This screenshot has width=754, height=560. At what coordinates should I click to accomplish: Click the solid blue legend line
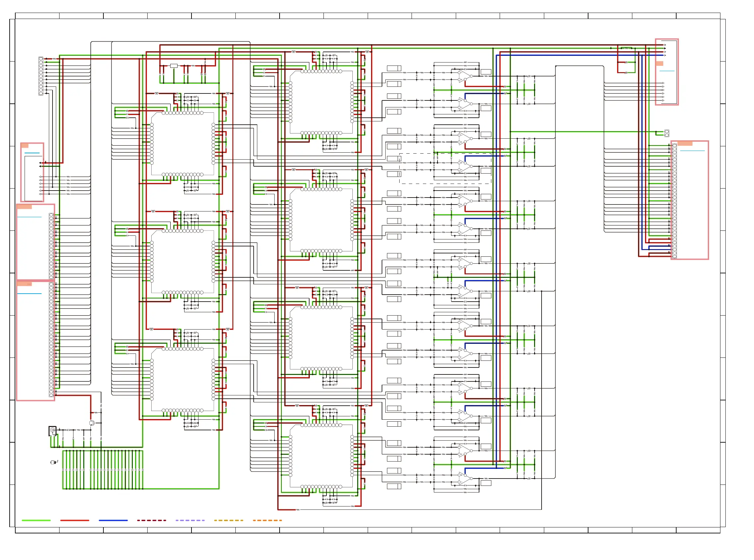pyautogui.click(x=113, y=520)
